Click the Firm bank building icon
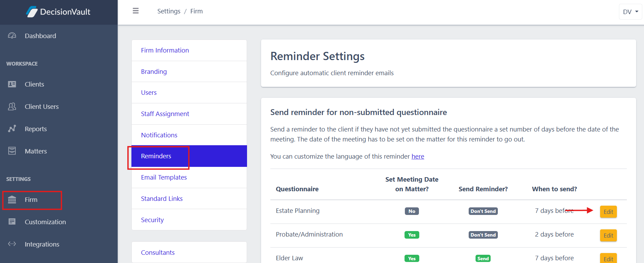Screen dimensions: 644x263 12,199
